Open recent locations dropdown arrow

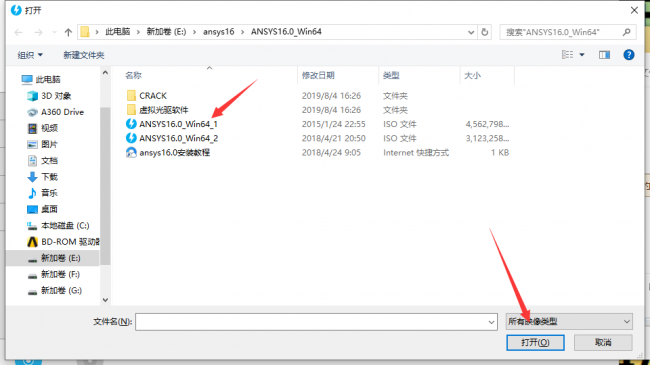(54, 32)
